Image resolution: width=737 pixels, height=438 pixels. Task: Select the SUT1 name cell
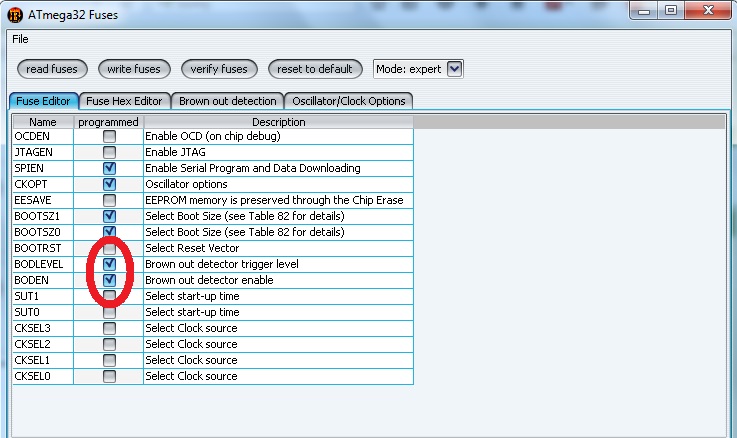click(43, 296)
